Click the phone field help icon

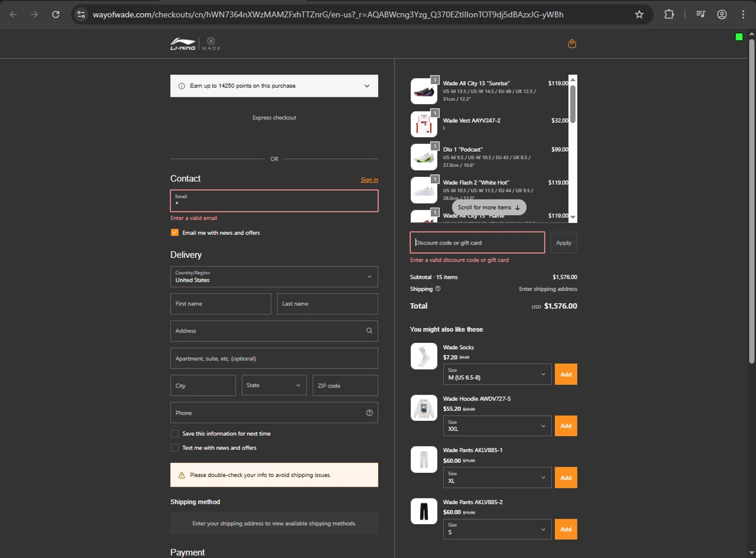point(369,413)
